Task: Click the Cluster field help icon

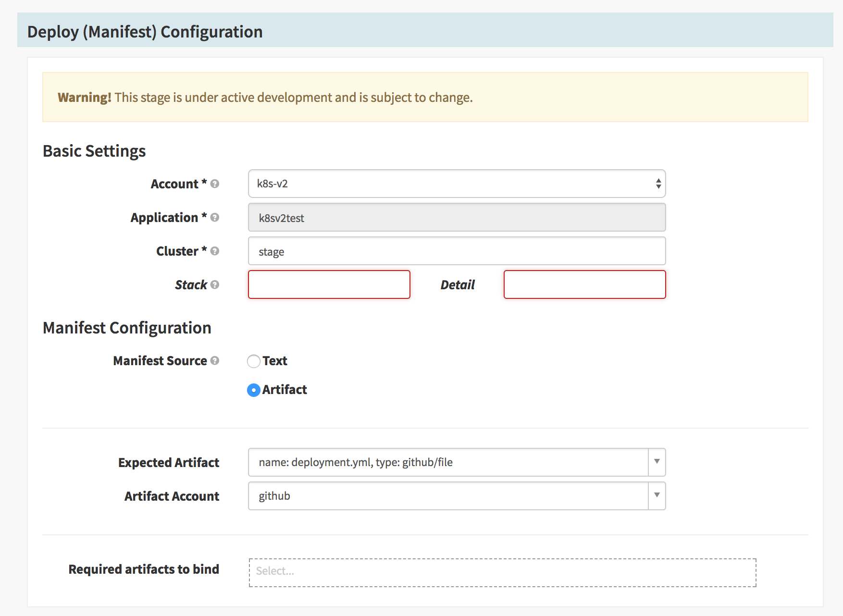Action: click(x=215, y=251)
